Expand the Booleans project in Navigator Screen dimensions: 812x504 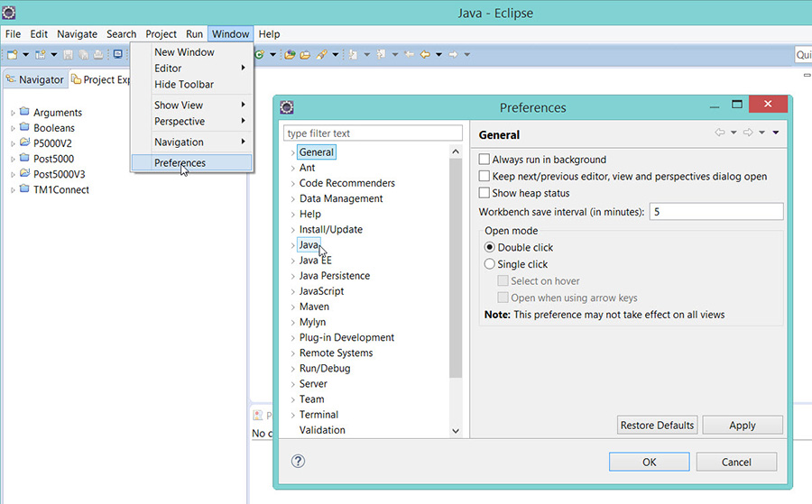coord(13,128)
